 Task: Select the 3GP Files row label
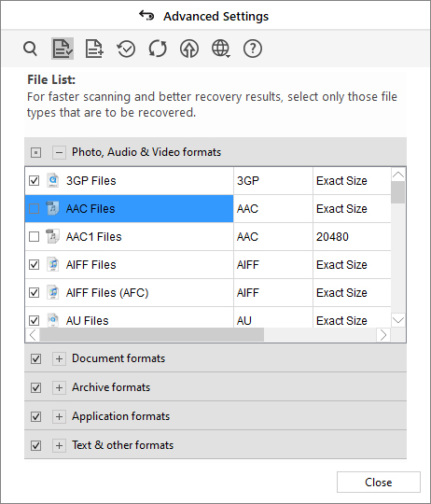pos(90,181)
